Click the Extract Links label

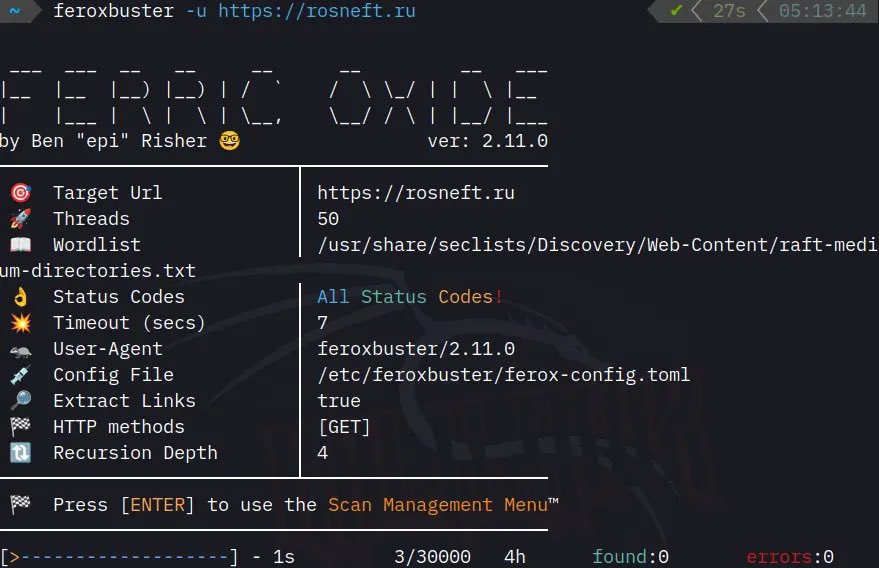tap(124, 401)
